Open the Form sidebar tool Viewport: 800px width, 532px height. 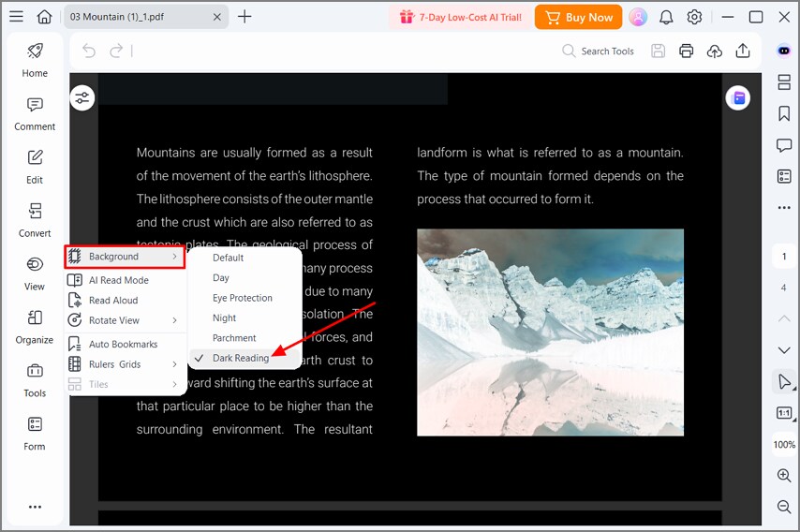pyautogui.click(x=35, y=433)
